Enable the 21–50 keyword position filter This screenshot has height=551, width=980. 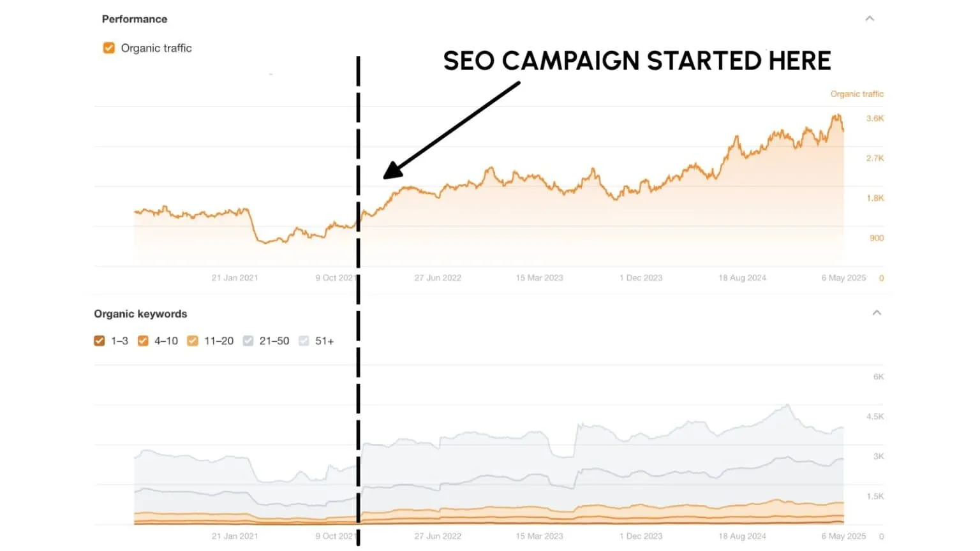(x=248, y=341)
